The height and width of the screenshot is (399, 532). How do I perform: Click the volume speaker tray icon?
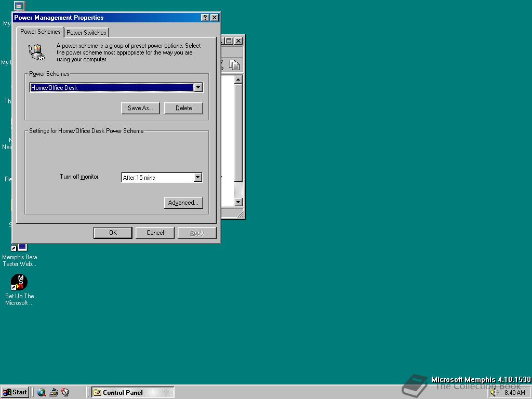point(494,393)
